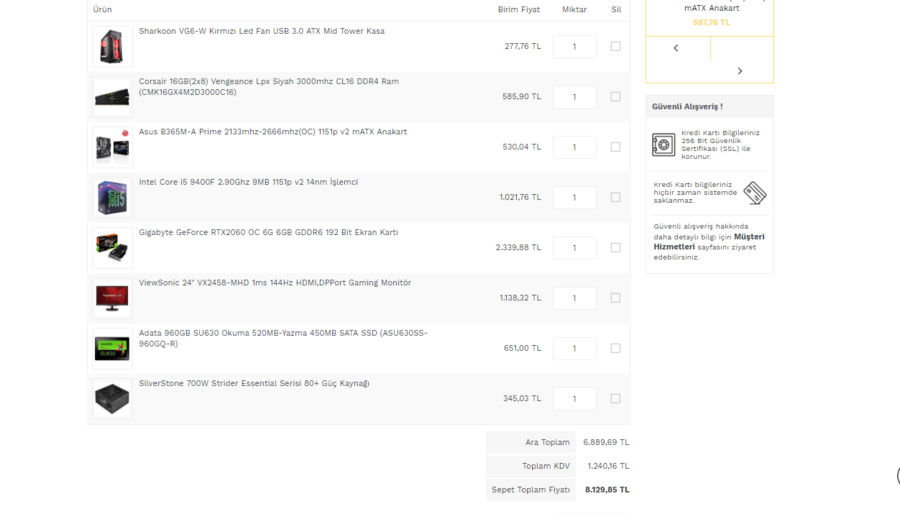The height and width of the screenshot is (514, 900).
Task: Edit the quantity box for Corsair RAM
Action: click(x=574, y=97)
